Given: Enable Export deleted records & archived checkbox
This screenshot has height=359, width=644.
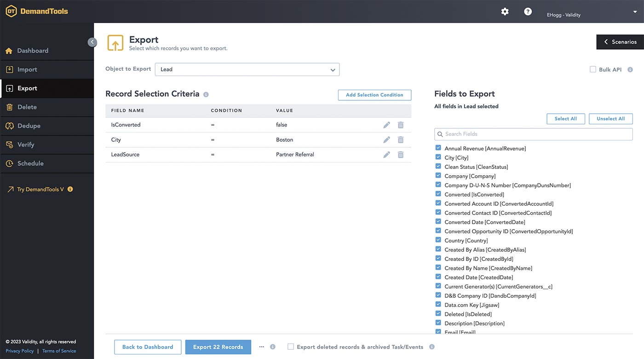Looking at the screenshot, I should click(x=291, y=347).
